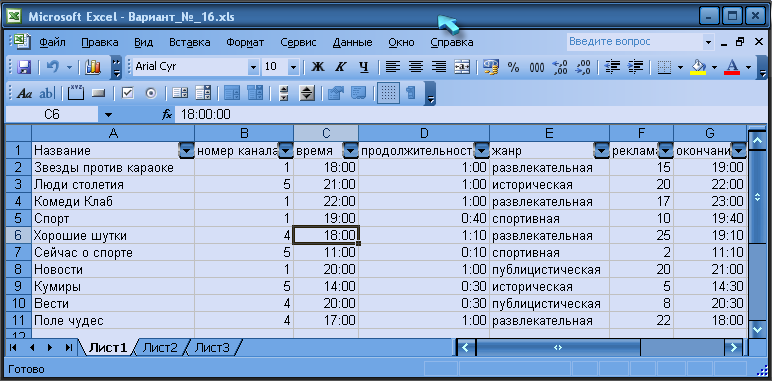Apply the yellow fill color bucket

(x=698, y=67)
